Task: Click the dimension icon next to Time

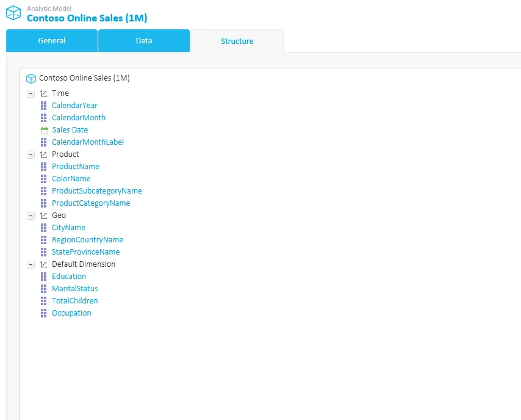Action: tap(43, 93)
